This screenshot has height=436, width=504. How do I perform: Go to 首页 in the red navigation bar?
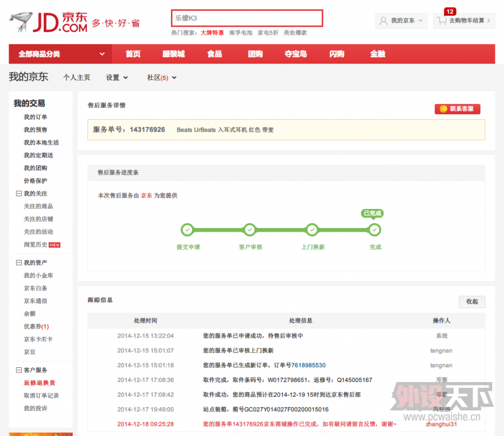coord(133,54)
